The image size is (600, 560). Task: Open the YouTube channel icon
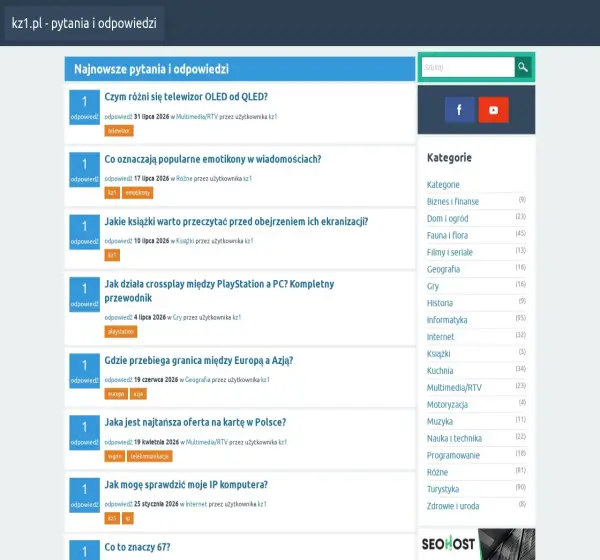click(x=494, y=110)
